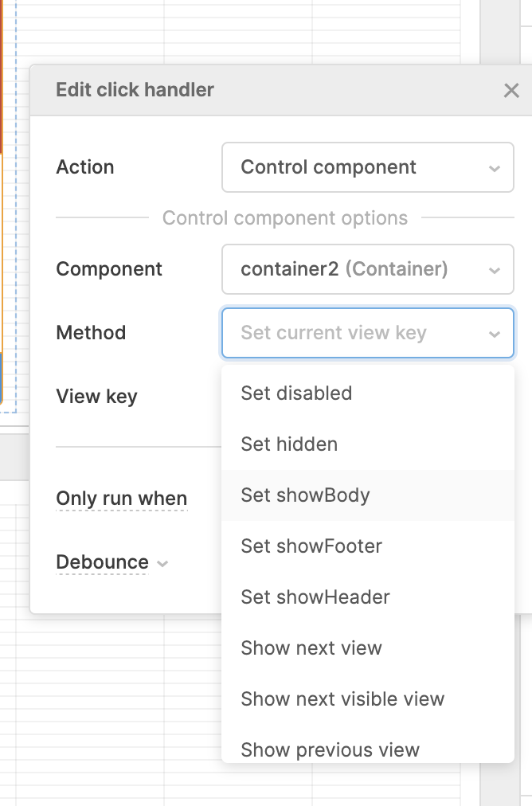The image size is (532, 806).
Task: Click the View key label
Action: coord(96,397)
